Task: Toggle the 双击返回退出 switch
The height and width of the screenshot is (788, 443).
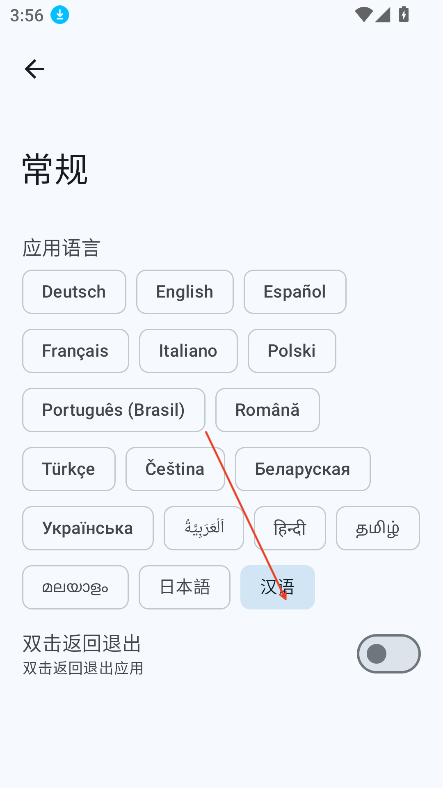Action: pyautogui.click(x=389, y=653)
